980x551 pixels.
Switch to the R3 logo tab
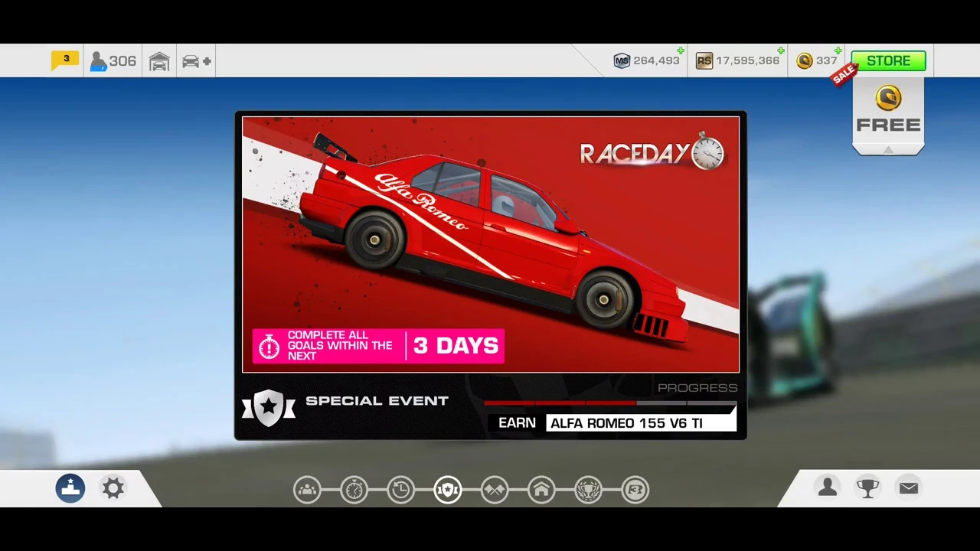pos(635,490)
